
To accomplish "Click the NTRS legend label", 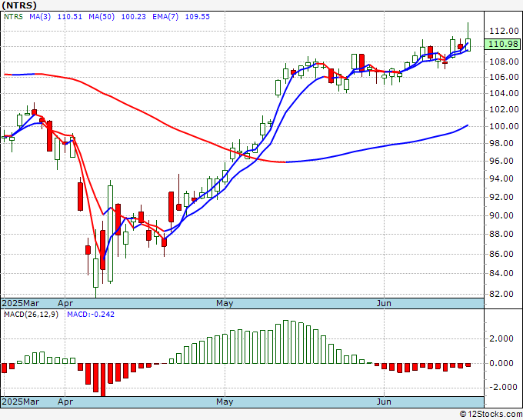I will (13, 17).
